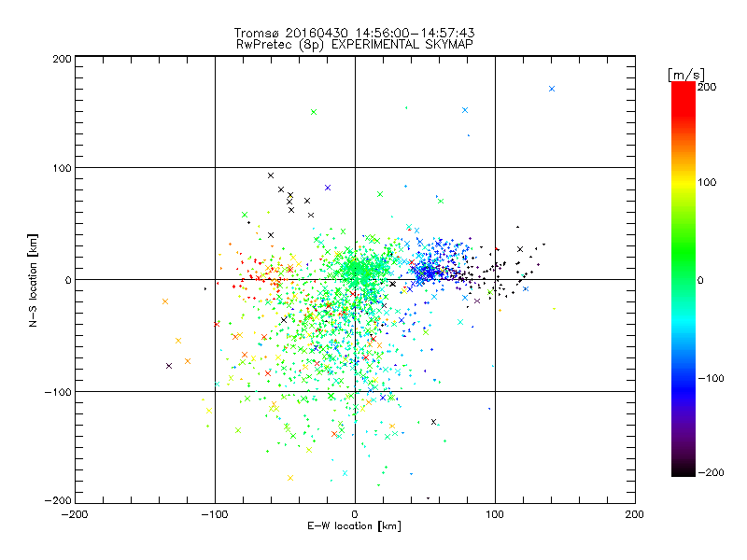
Task: Click the E-W axis tick label "-200"
Action: [x=75, y=514]
